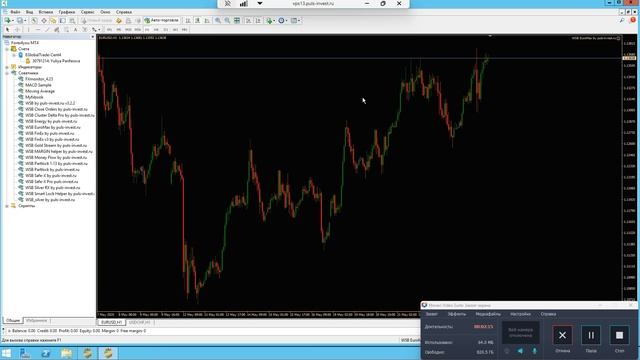Image resolution: width=640 pixels, height=360 pixels.
Task: Click the zoom out magnifier icon
Action: point(227,20)
